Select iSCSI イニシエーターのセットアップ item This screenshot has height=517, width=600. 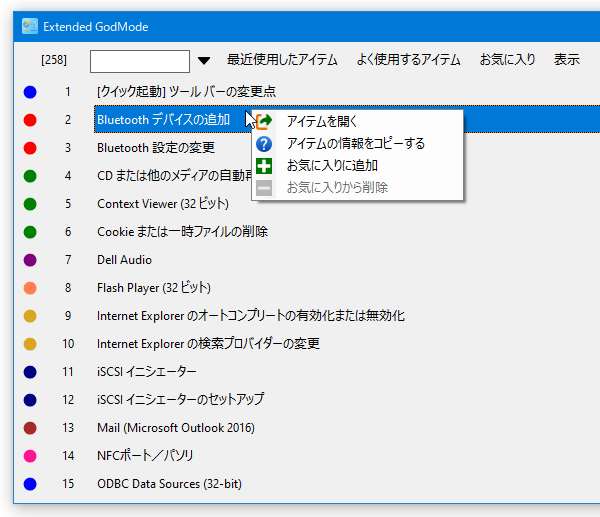(x=181, y=400)
